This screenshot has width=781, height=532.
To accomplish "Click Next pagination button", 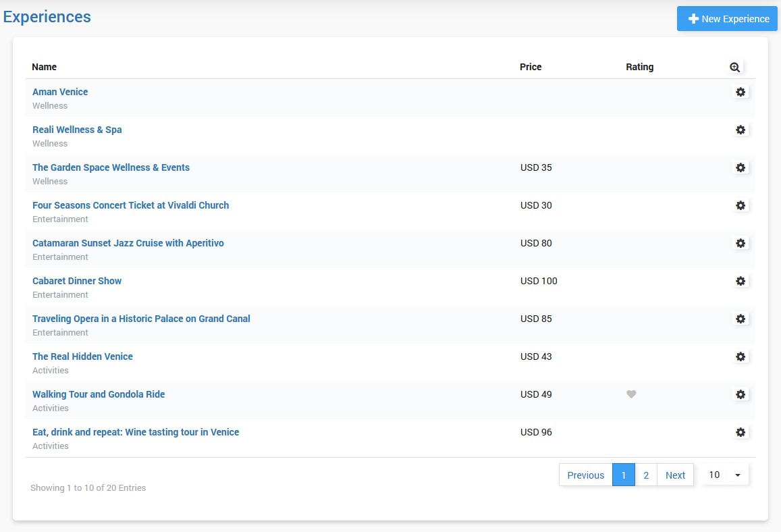I will pos(675,475).
